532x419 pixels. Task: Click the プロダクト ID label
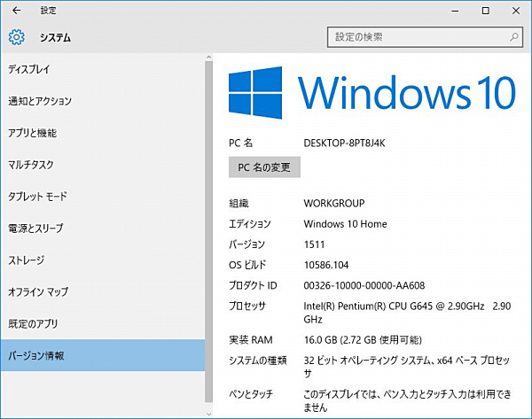[x=253, y=286]
